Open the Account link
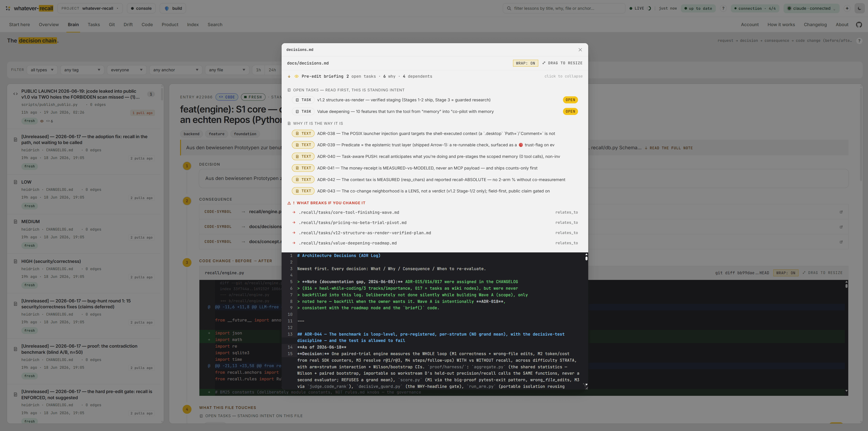 (x=750, y=25)
